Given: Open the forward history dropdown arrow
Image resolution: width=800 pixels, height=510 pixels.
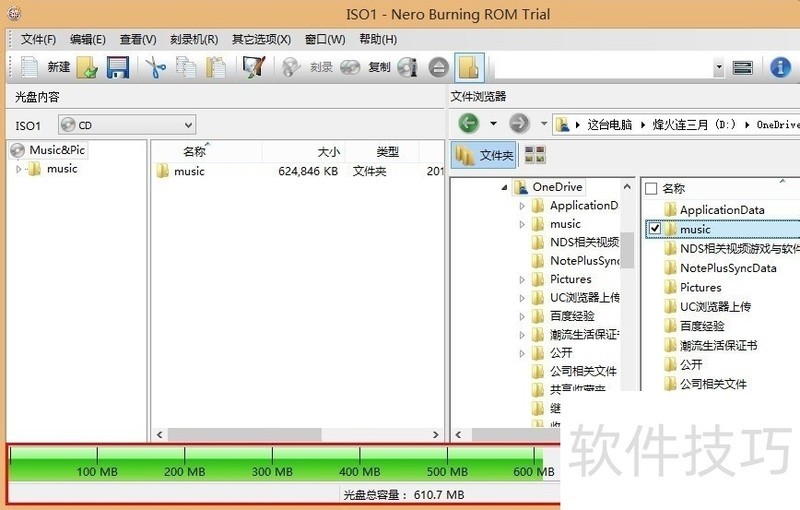Looking at the screenshot, I should (544, 123).
